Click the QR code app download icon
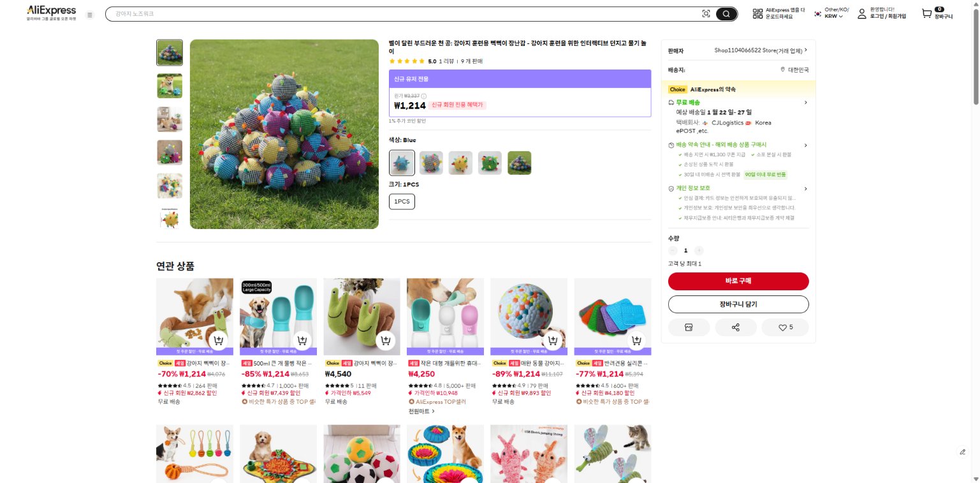This screenshot has height=483, width=980. (757, 14)
